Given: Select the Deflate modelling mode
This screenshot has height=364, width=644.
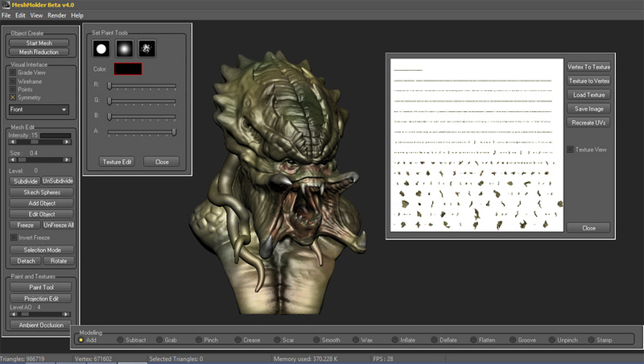Looking at the screenshot, I should click(434, 340).
